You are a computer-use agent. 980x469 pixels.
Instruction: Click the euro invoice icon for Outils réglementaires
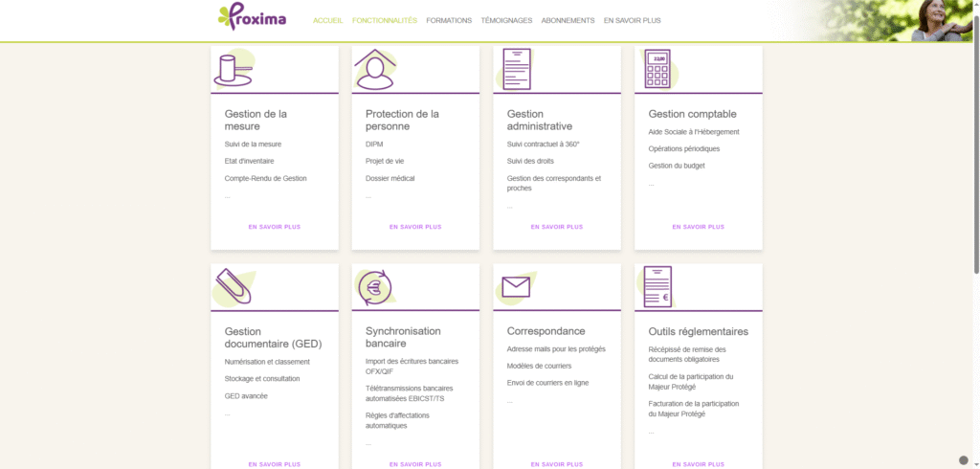point(657,286)
